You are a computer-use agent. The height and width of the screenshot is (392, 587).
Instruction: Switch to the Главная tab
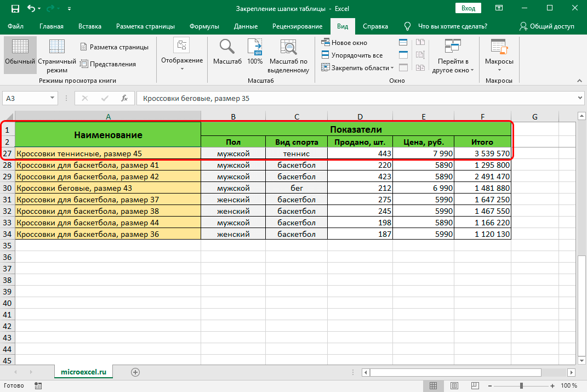click(x=52, y=26)
